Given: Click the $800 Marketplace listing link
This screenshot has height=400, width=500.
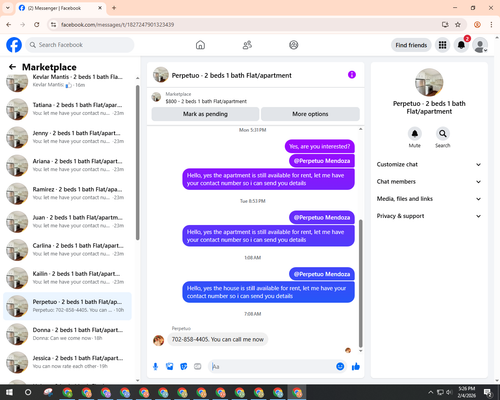Looking at the screenshot, I should point(206,101).
